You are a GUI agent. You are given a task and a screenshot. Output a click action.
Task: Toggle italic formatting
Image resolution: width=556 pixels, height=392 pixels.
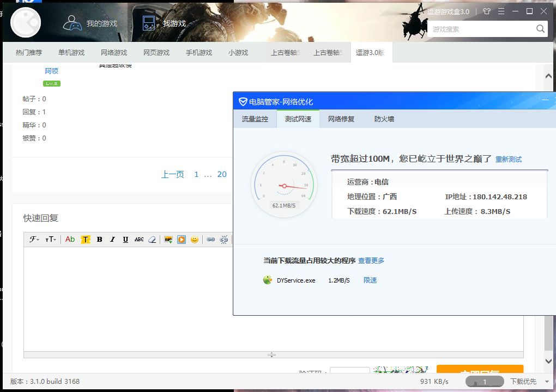(112, 240)
